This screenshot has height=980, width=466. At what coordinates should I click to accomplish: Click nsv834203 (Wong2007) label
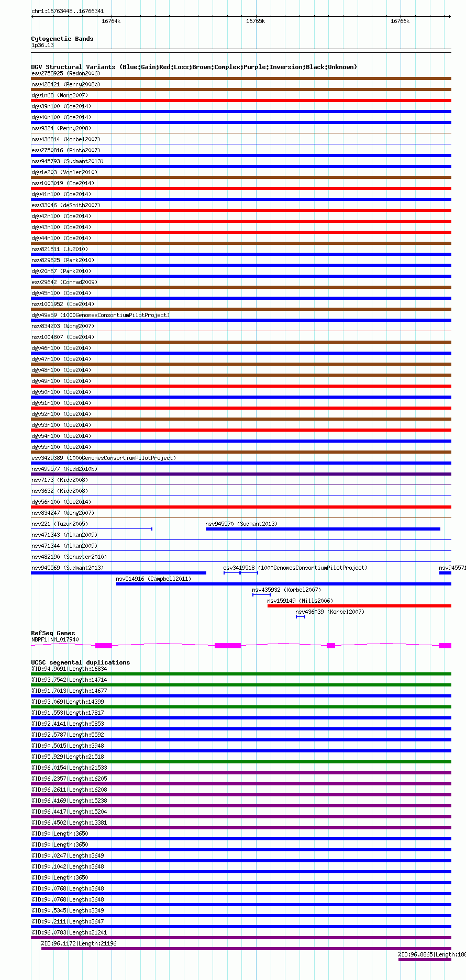(x=63, y=326)
